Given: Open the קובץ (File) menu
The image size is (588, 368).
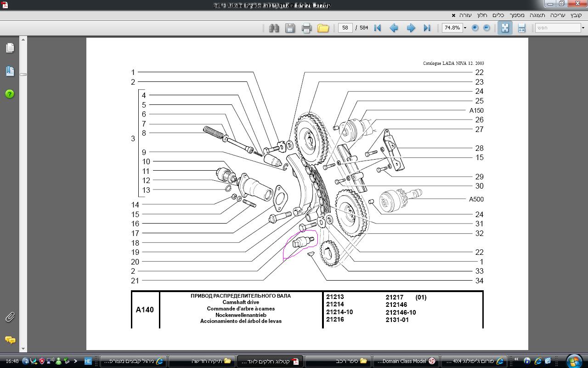Looking at the screenshot, I should (x=576, y=15).
